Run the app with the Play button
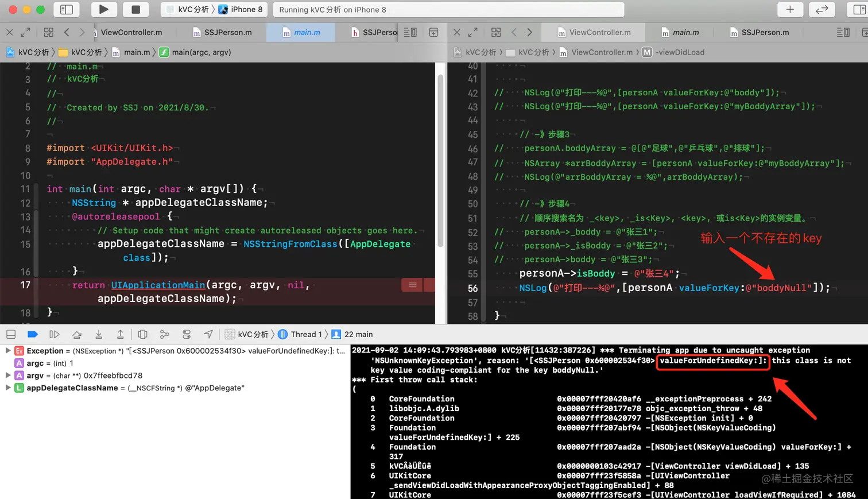Image resolution: width=868 pixels, height=499 pixels. click(x=104, y=9)
